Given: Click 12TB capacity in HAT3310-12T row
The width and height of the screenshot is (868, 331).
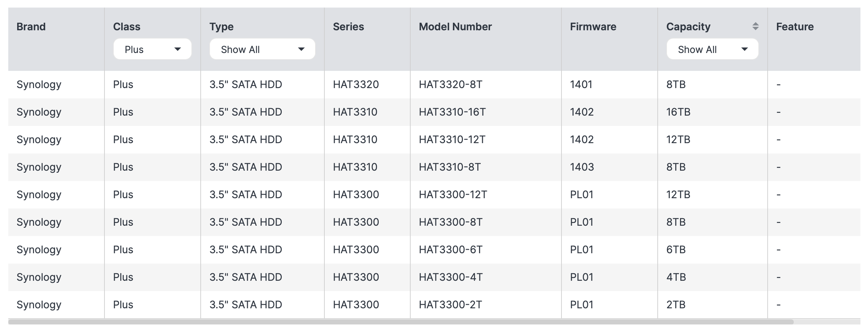Looking at the screenshot, I should click(x=678, y=139).
